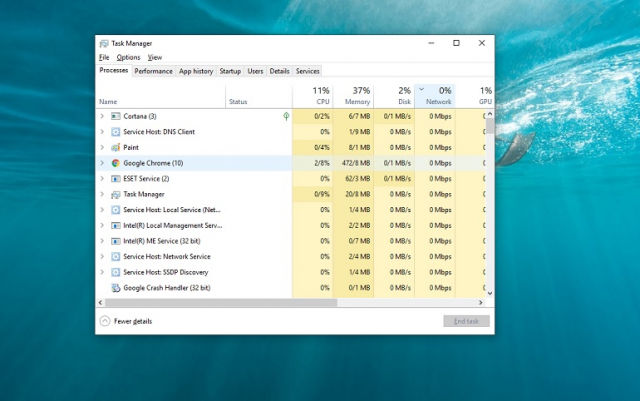Click the Service Host: Local Service icon
This screenshot has height=401, width=640.
point(116,210)
